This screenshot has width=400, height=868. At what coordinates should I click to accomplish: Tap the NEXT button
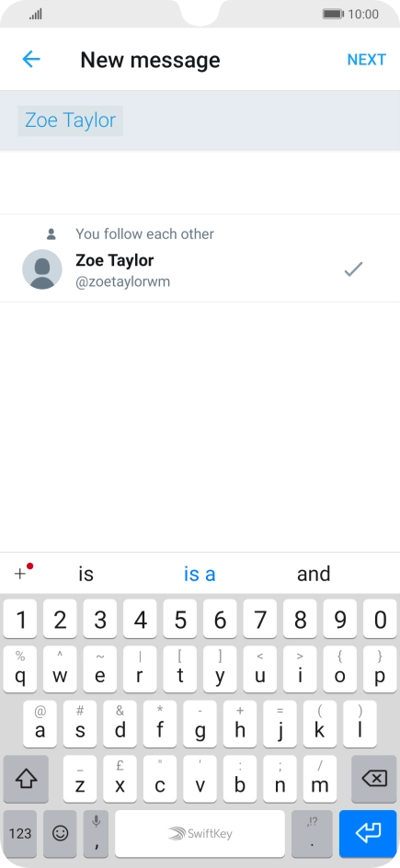pyautogui.click(x=366, y=60)
